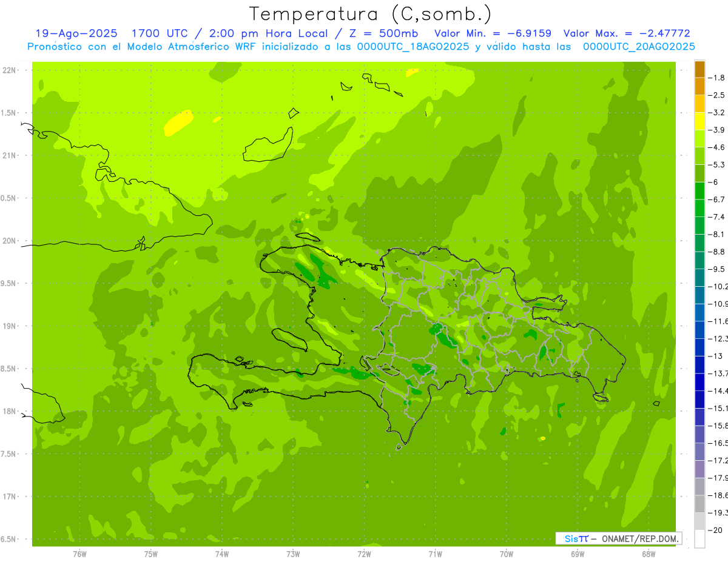The image size is (728, 562).
Task: Click the latitude label "21N"
Action: pos(9,156)
